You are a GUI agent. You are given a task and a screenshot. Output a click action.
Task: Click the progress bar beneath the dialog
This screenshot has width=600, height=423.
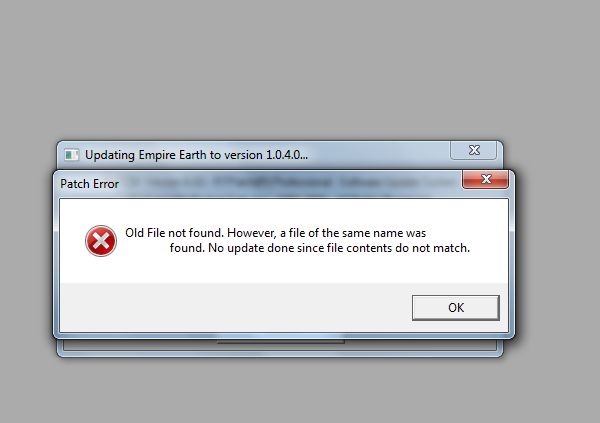point(280,341)
